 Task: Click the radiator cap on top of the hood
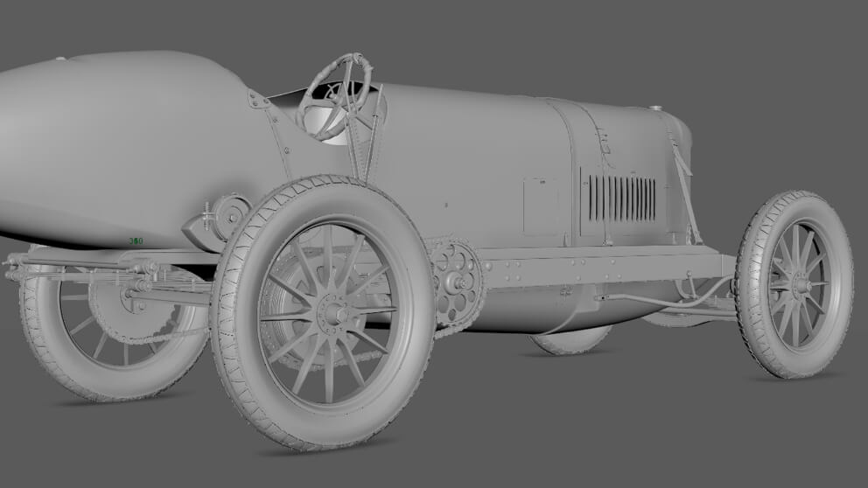point(654,109)
